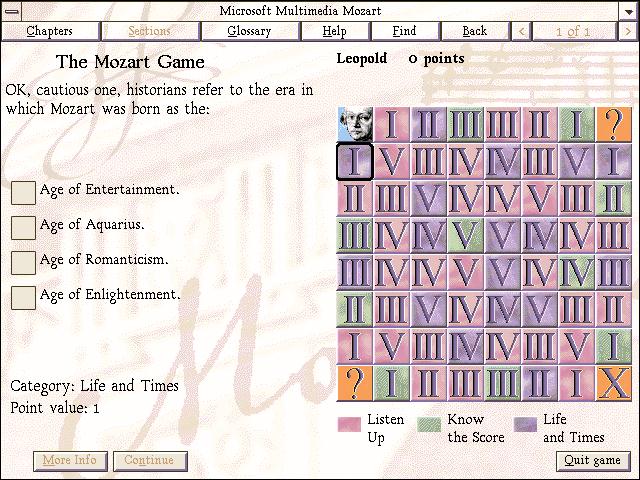Choose the purple II tile in the bottom row

(540, 383)
